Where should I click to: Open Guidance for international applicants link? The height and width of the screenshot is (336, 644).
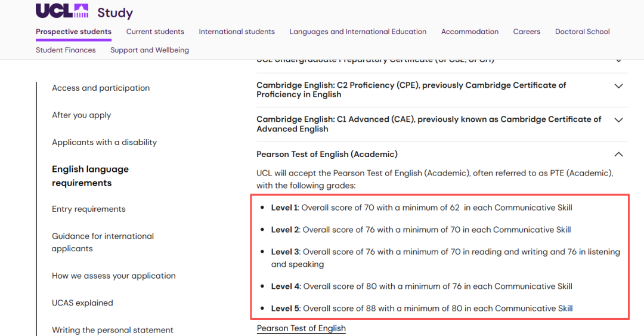103,242
